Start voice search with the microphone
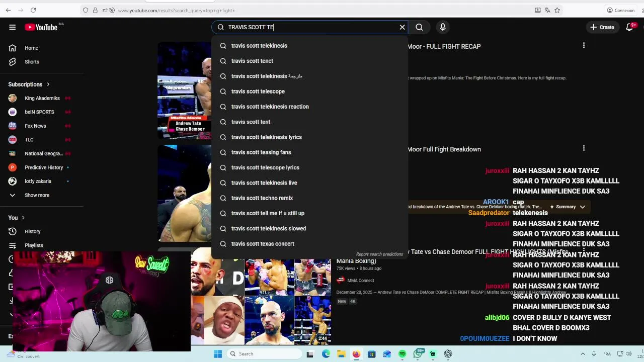Image resolution: width=644 pixels, height=362 pixels. tap(443, 27)
